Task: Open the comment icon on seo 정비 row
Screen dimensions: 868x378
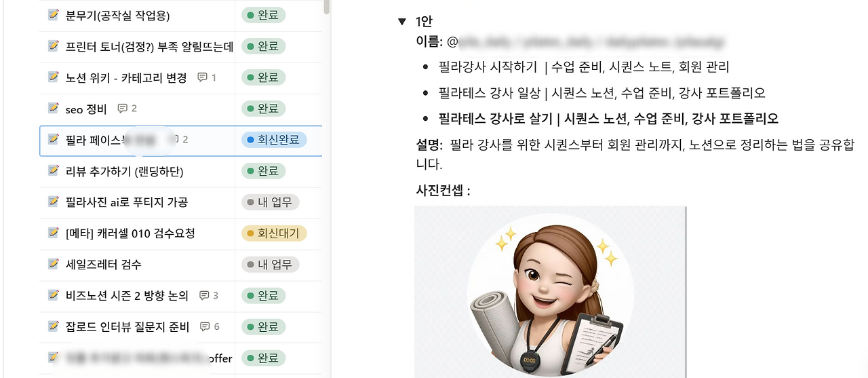Action: [x=122, y=109]
